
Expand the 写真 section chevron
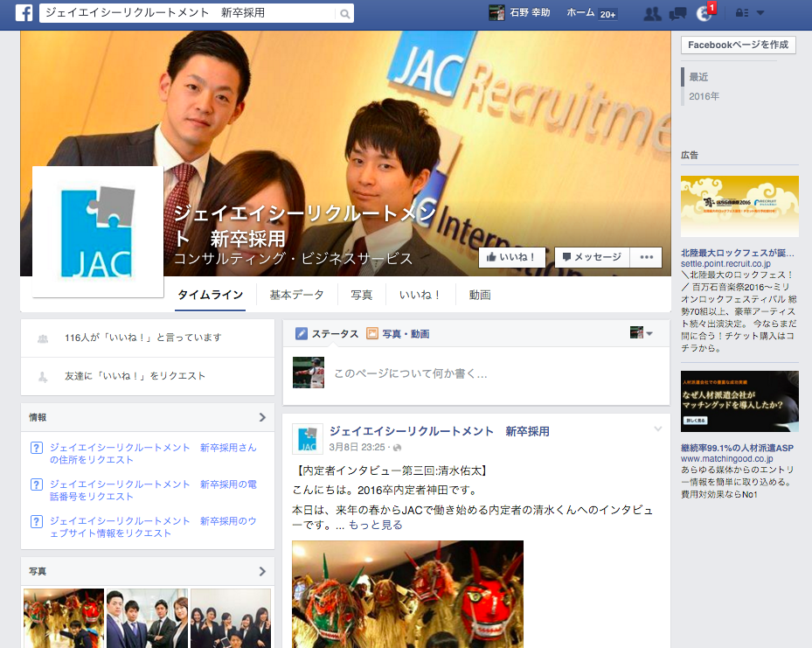[262, 571]
